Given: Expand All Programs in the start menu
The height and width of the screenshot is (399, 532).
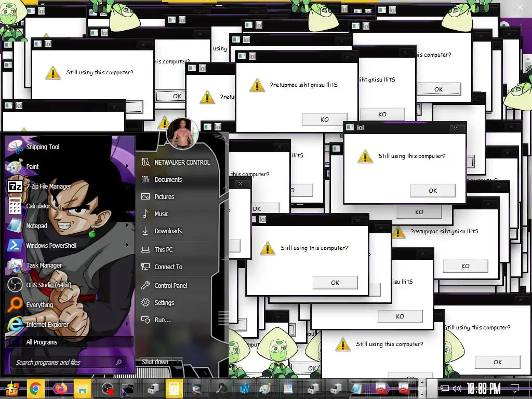Looking at the screenshot, I should [69, 342].
